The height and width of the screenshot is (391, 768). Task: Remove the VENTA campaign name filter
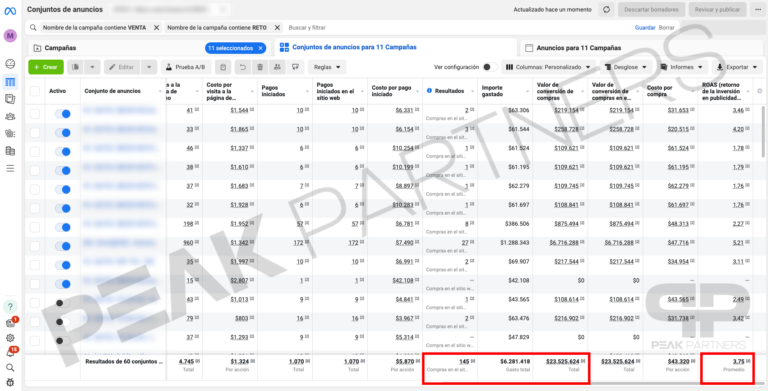tap(156, 28)
